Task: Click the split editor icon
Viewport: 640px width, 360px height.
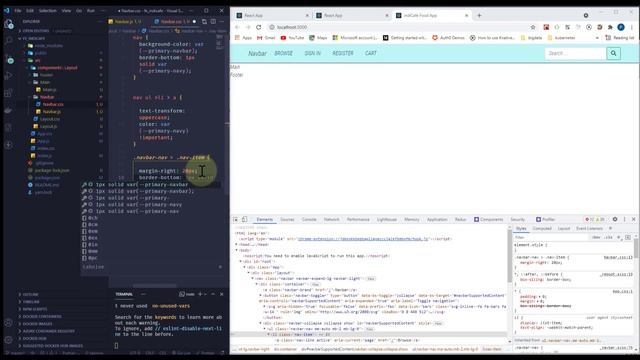Action: [213, 21]
